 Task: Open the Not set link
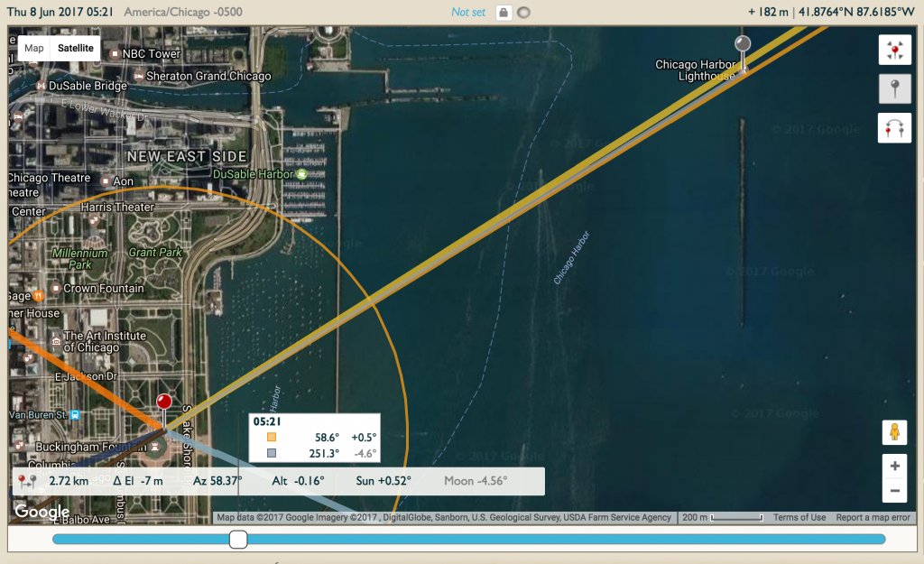click(x=468, y=13)
